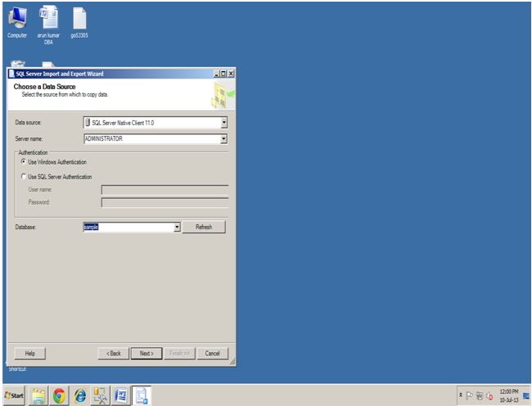This screenshot has height=406, width=532.
Task: Click the SQL Server Native Client 11.0 text
Action: point(123,123)
